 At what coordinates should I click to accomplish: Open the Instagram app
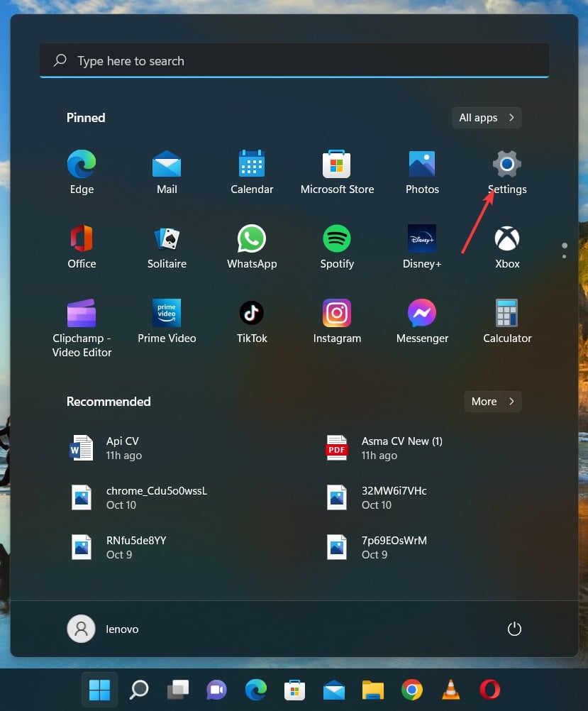337,321
